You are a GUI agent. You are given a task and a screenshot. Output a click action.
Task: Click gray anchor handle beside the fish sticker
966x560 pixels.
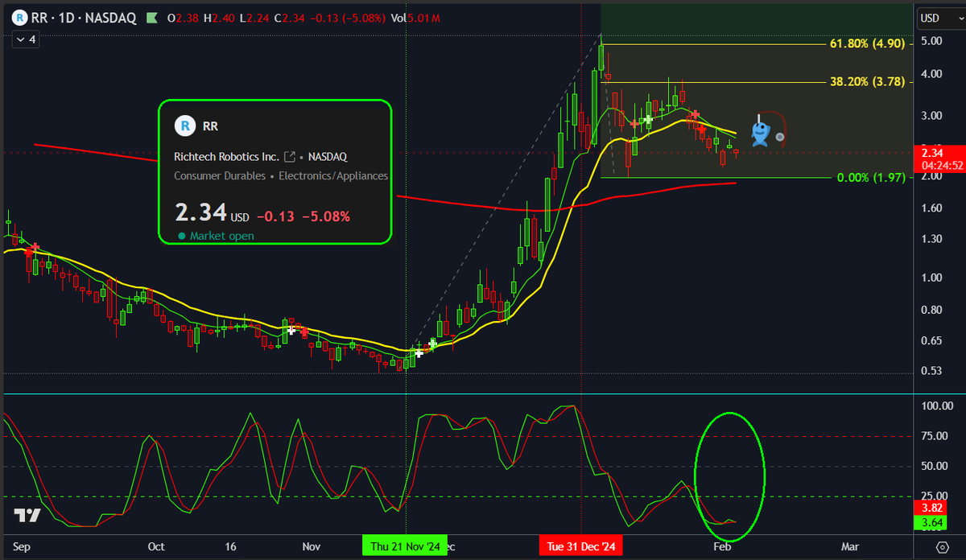779,137
